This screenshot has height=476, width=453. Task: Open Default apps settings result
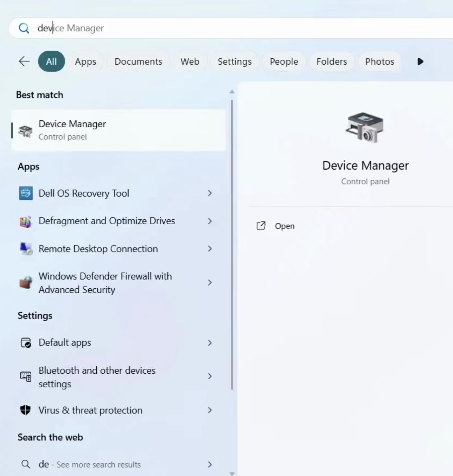[x=119, y=343]
